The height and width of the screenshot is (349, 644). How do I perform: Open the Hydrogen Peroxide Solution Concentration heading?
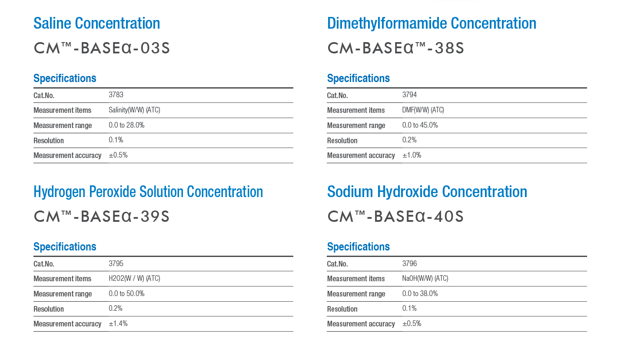click(148, 191)
